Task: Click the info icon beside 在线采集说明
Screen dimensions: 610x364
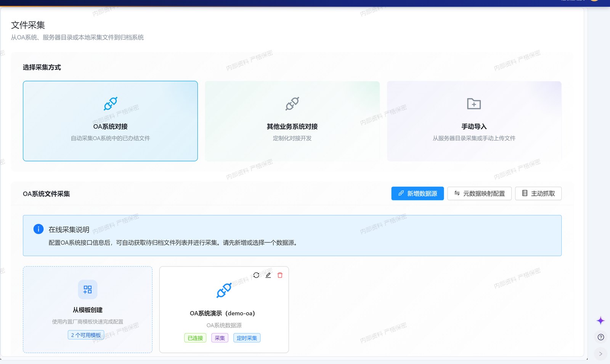Action: [x=39, y=229]
